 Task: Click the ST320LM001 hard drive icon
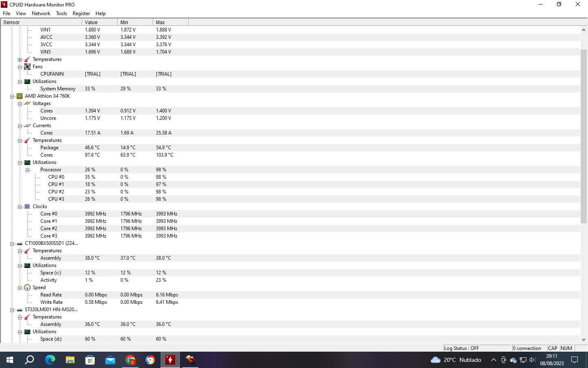(20, 310)
